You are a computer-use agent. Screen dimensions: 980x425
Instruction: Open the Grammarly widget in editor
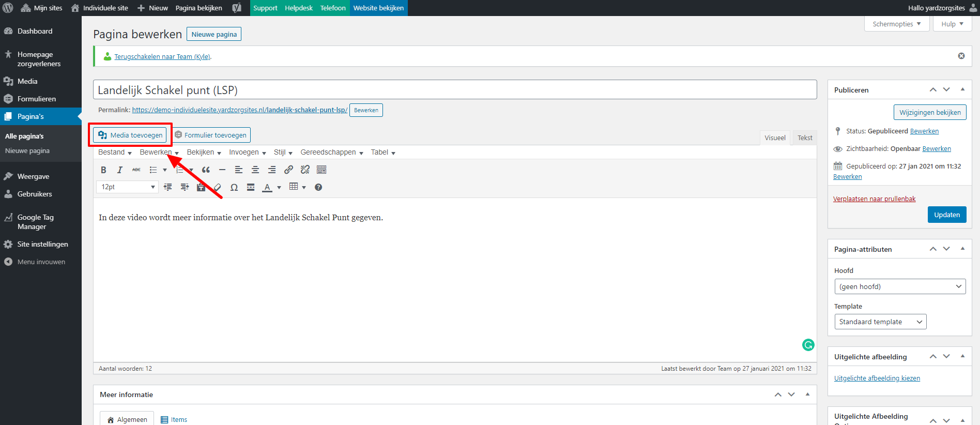[x=808, y=345]
